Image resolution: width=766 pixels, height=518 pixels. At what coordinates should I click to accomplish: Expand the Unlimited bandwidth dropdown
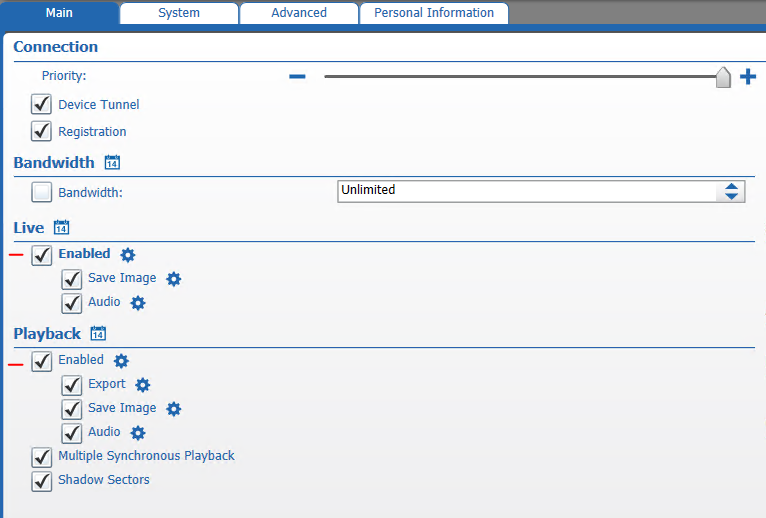527,191
